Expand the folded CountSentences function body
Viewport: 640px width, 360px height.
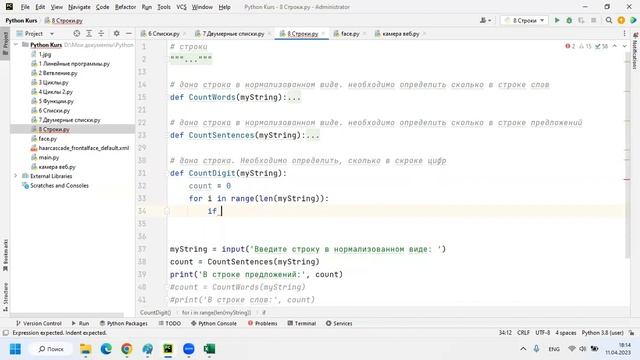313,135
